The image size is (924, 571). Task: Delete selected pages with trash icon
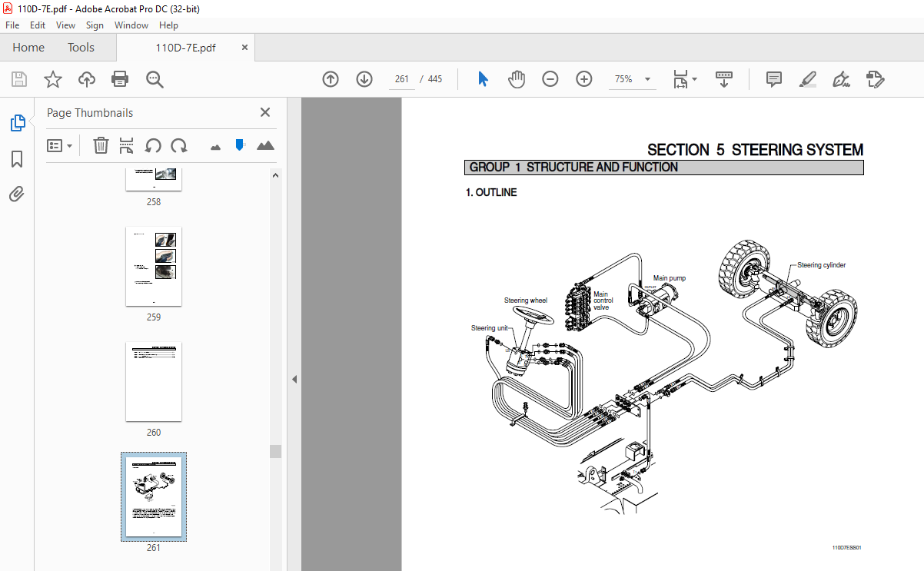coord(101,145)
